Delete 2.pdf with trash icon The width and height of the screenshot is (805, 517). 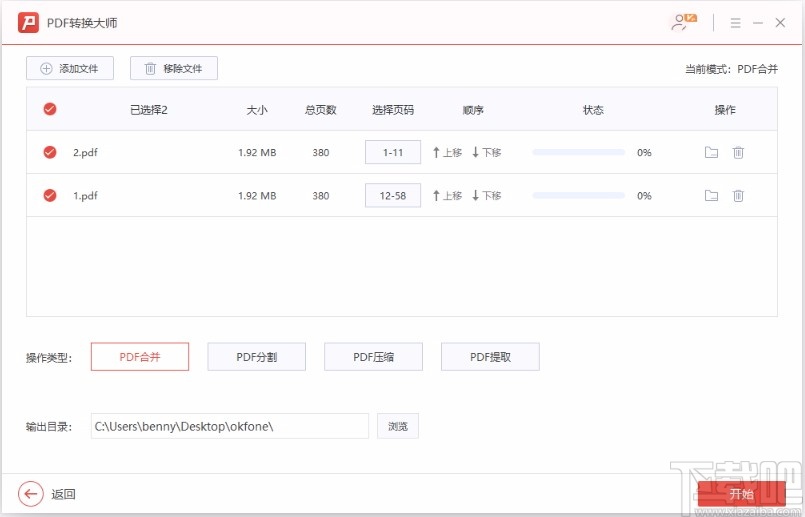pyautogui.click(x=738, y=152)
